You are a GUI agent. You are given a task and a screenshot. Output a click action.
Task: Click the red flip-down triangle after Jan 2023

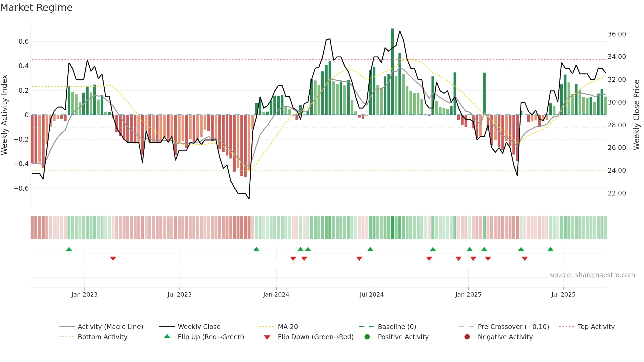click(x=113, y=258)
